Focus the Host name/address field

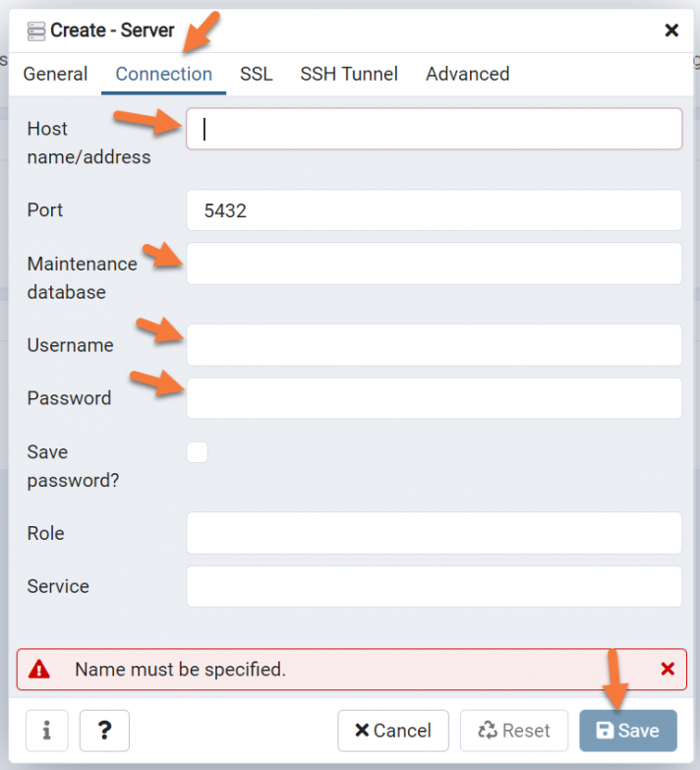pyautogui.click(x=434, y=129)
